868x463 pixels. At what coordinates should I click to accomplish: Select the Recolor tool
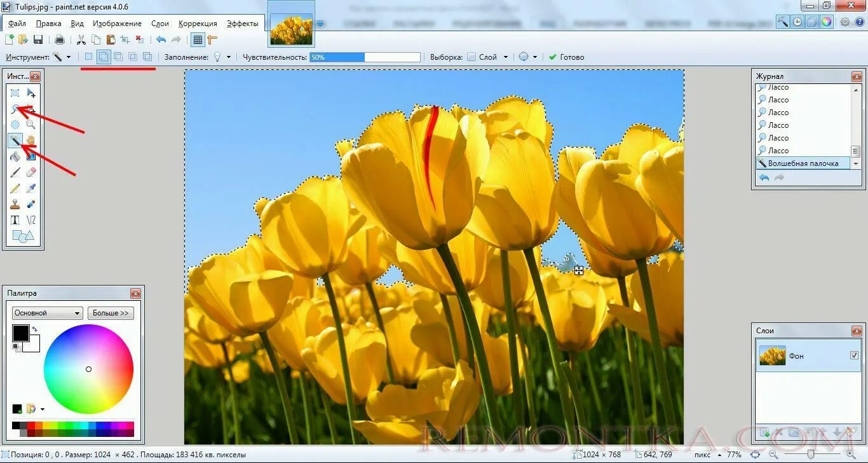point(31,204)
